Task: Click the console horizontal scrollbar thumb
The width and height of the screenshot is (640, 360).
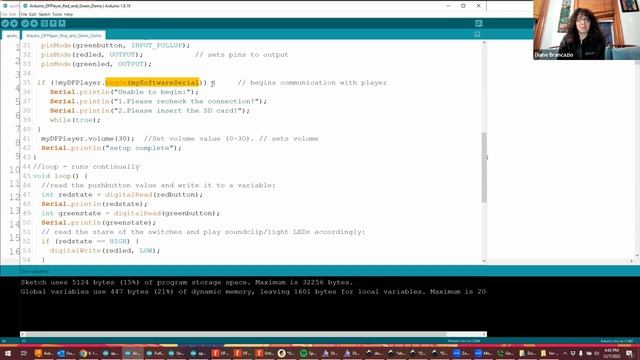Action: coord(236,334)
